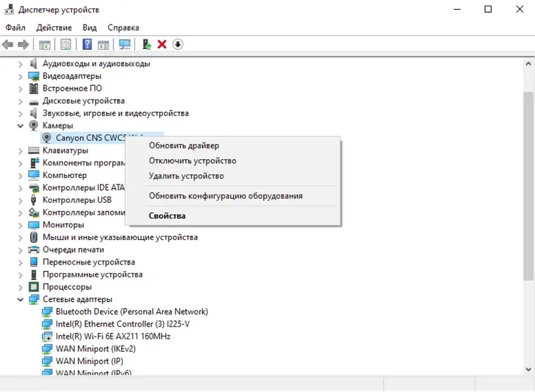Scan for hardware changes monitor icon
This screenshot has width=535, height=392.
click(125, 44)
